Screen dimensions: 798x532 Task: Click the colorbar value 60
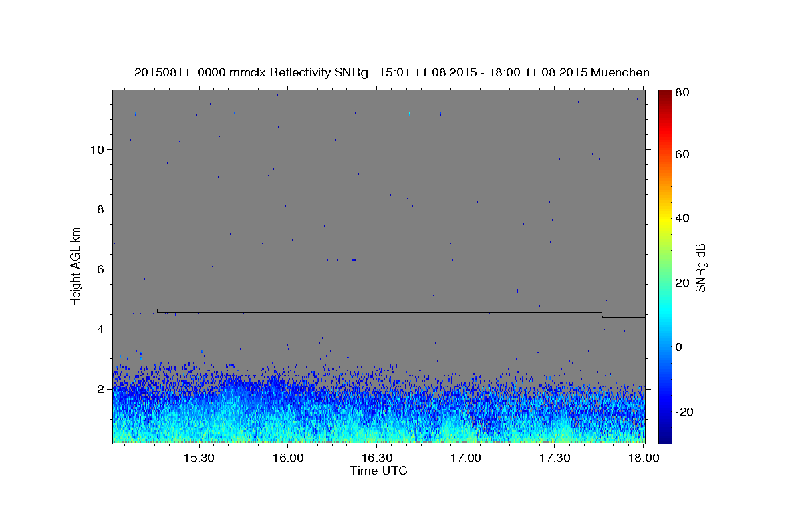click(x=684, y=154)
